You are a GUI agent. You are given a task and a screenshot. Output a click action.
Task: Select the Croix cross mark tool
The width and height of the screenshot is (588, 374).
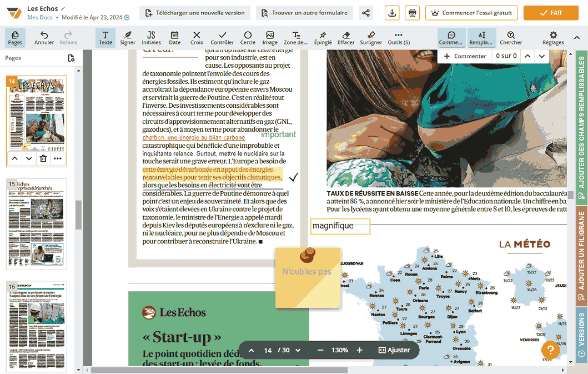coord(197,38)
